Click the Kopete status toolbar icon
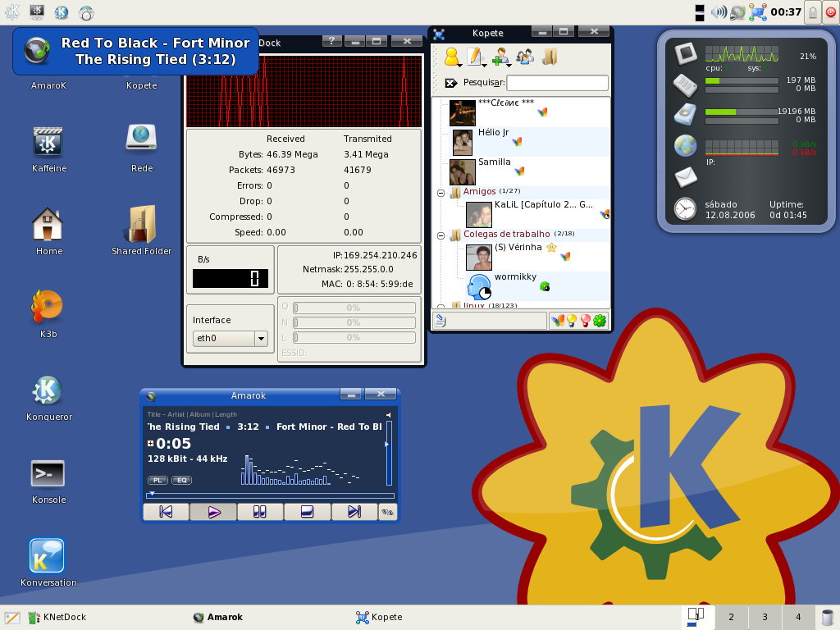This screenshot has height=630, width=840. 451,56
